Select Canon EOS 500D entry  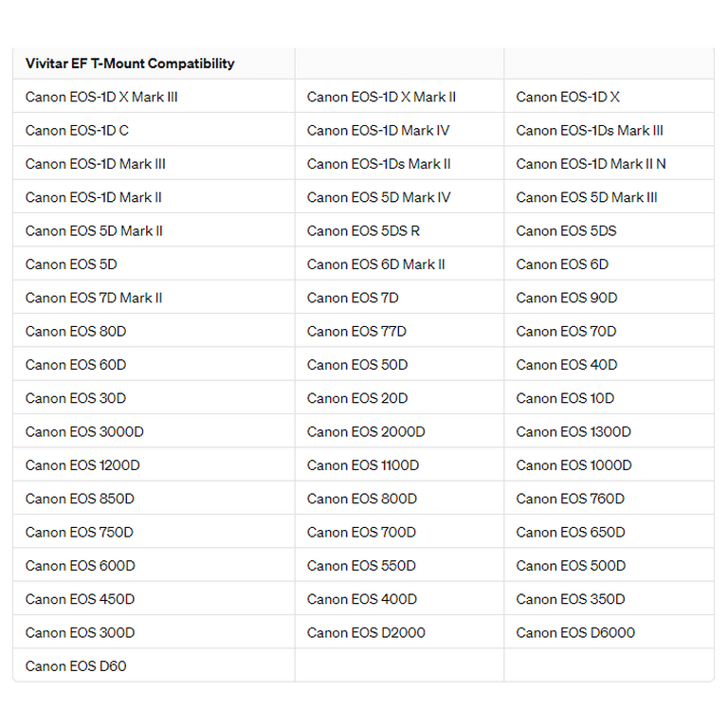point(571,566)
